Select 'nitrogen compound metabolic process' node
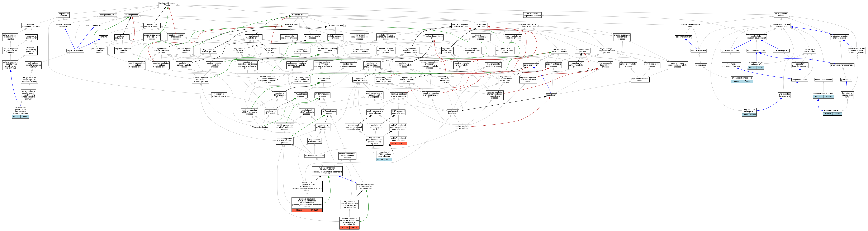This screenshot has height=231, width=868. coord(460,25)
